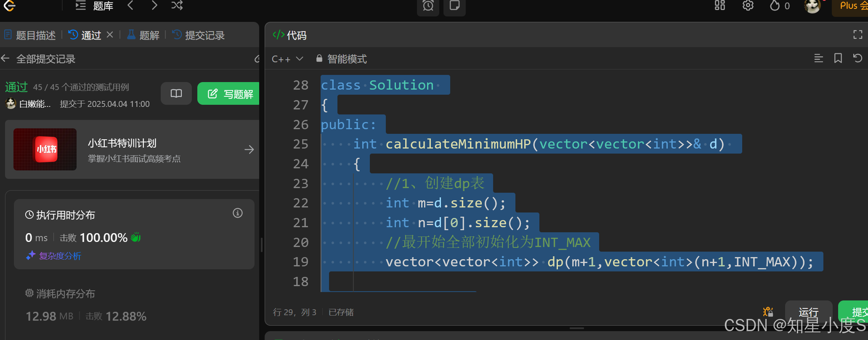
Task: Open the notes sticky icon
Action: coord(454,6)
